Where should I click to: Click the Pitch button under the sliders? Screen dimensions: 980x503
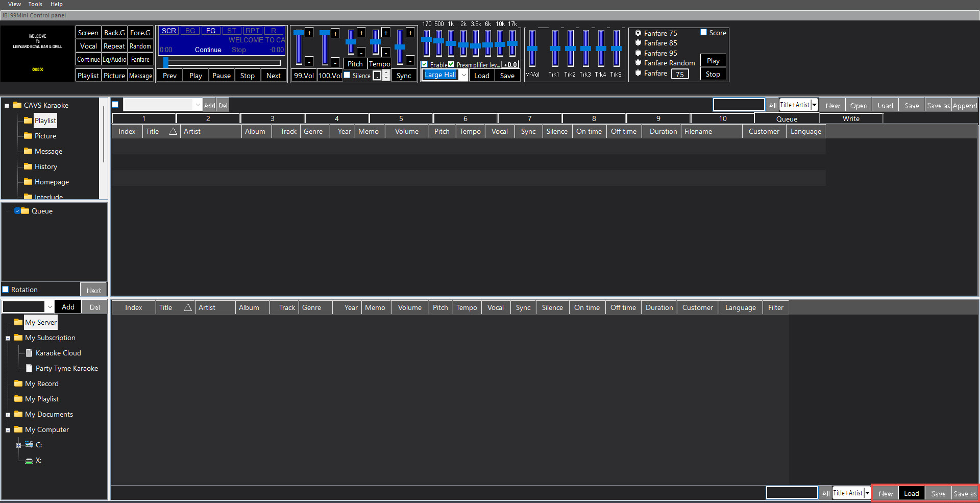355,64
